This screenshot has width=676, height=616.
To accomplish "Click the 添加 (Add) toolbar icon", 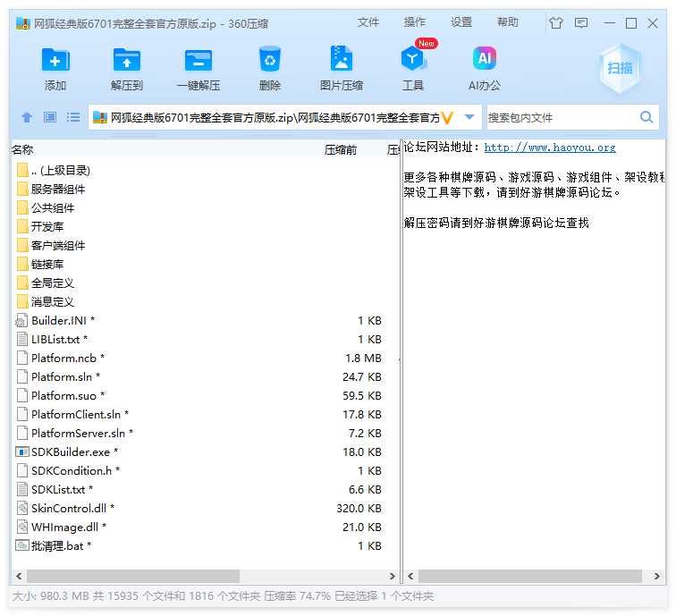I will tap(55, 60).
